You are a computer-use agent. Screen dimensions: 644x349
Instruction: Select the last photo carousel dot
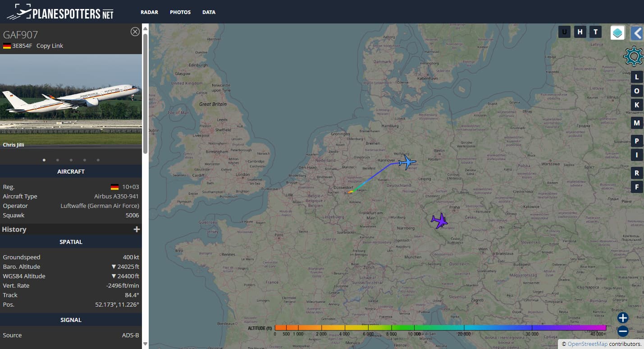[98, 160]
